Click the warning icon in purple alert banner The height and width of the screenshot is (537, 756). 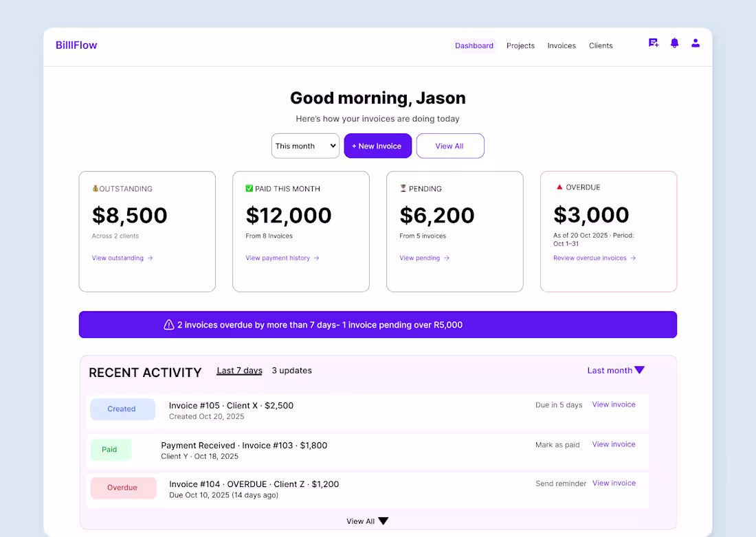pos(169,325)
